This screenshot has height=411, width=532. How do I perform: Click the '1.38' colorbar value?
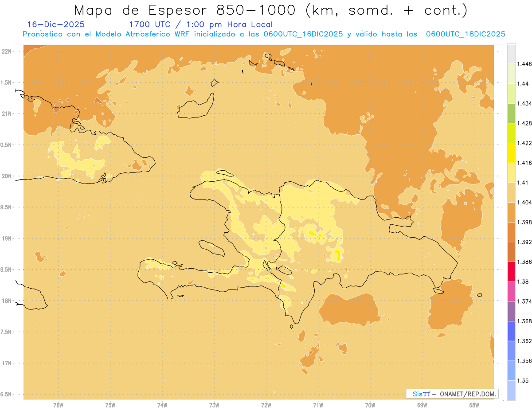coord(523,282)
